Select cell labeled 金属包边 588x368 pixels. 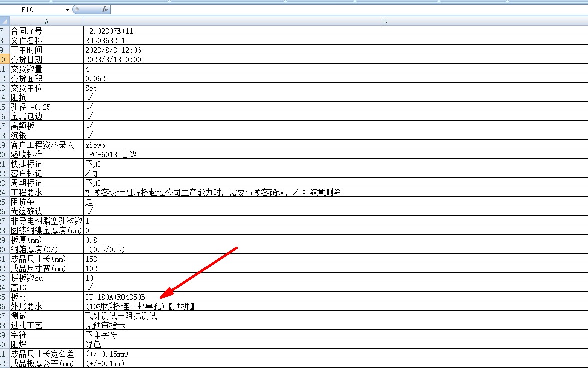click(x=47, y=116)
